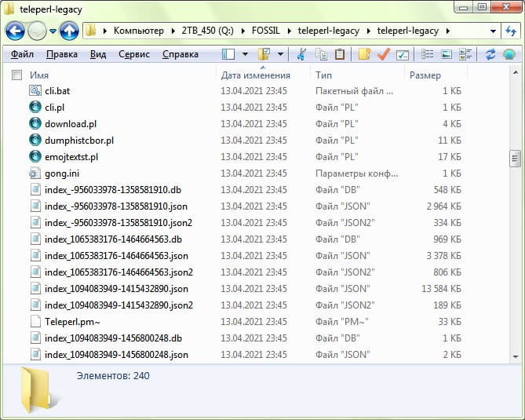Click the scrollbar up arrow
This screenshot has width=525, height=420.
point(515,72)
